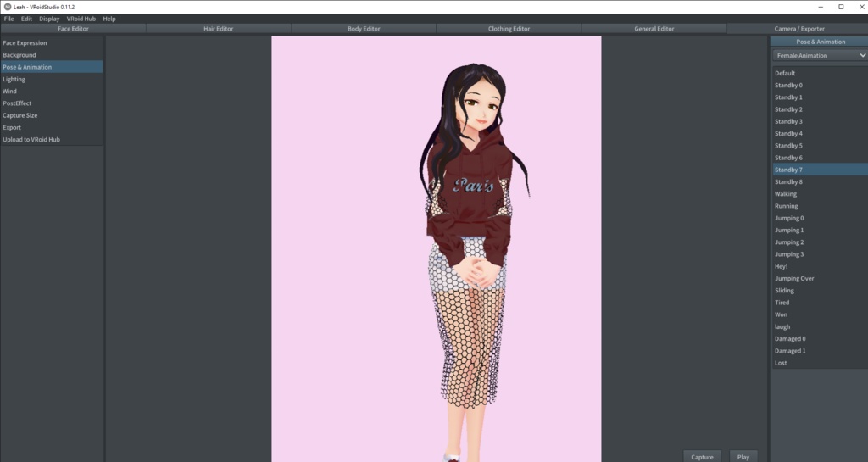This screenshot has width=868, height=462.
Task: Expand the Female Animation dropdown
Action: [820, 55]
